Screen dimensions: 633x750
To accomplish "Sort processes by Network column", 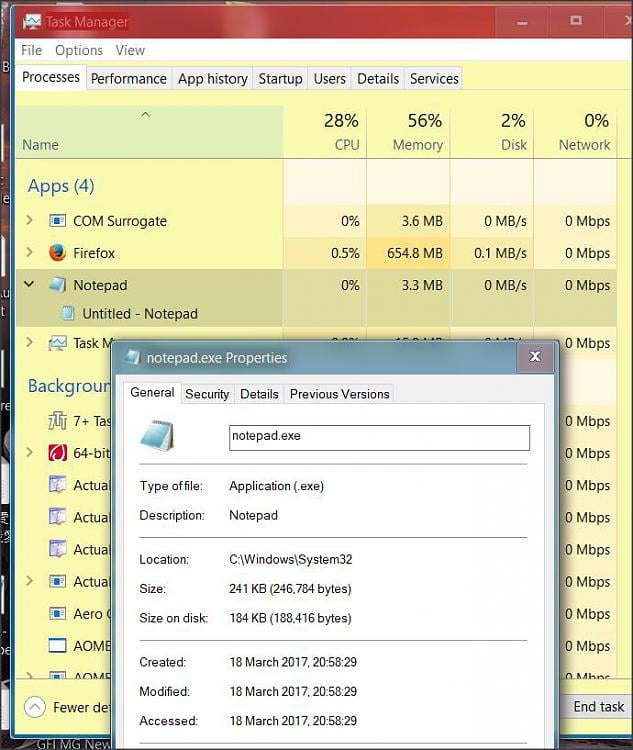I will coord(575,132).
